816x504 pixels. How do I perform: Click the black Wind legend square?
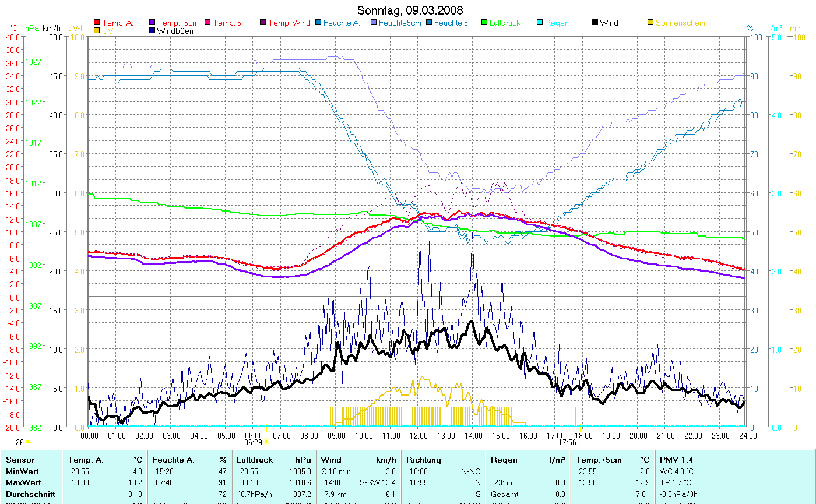[x=595, y=23]
